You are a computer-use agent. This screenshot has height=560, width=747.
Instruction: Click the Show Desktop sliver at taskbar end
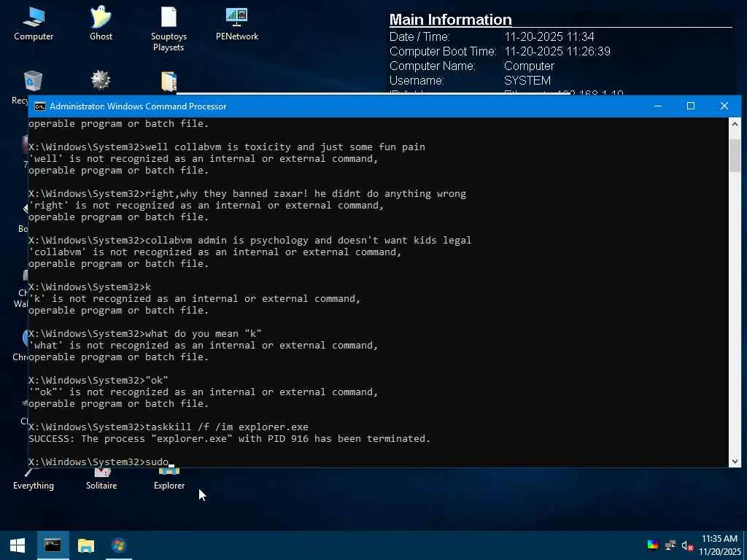[x=745, y=545]
